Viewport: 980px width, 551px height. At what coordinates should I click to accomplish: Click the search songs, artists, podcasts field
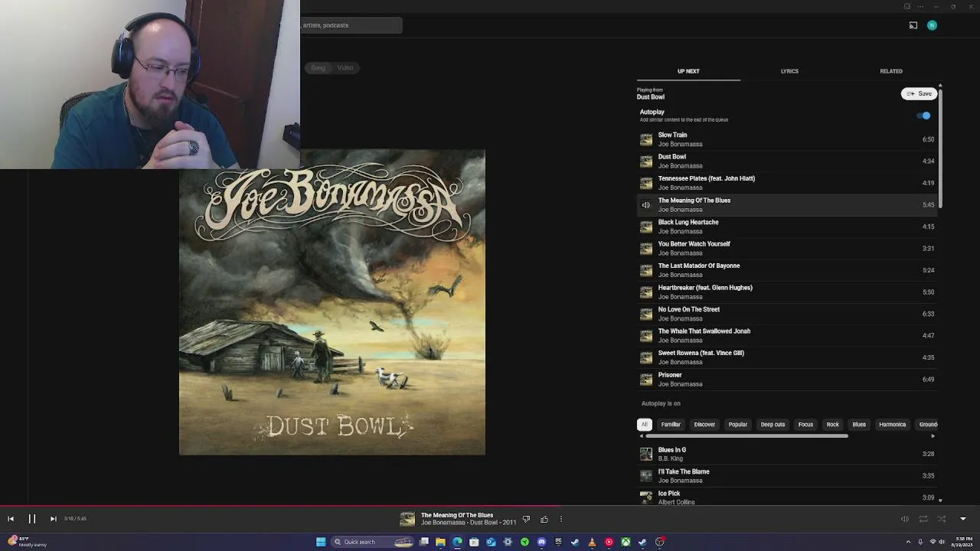(351, 25)
